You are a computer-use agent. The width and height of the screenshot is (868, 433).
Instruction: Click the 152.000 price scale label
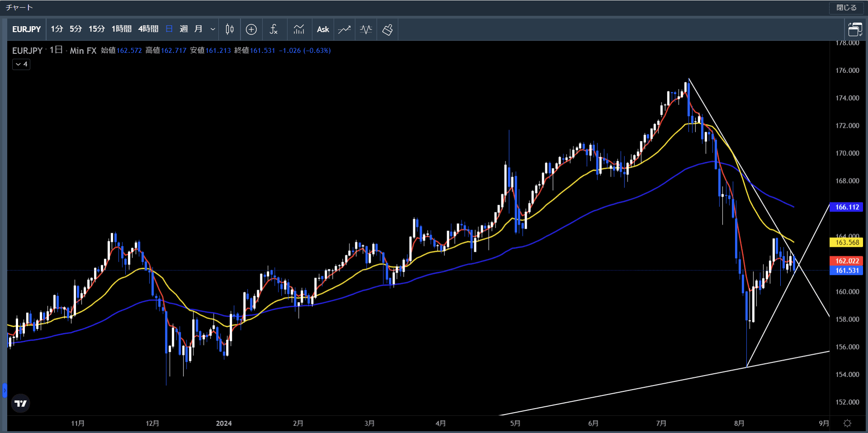coord(847,402)
